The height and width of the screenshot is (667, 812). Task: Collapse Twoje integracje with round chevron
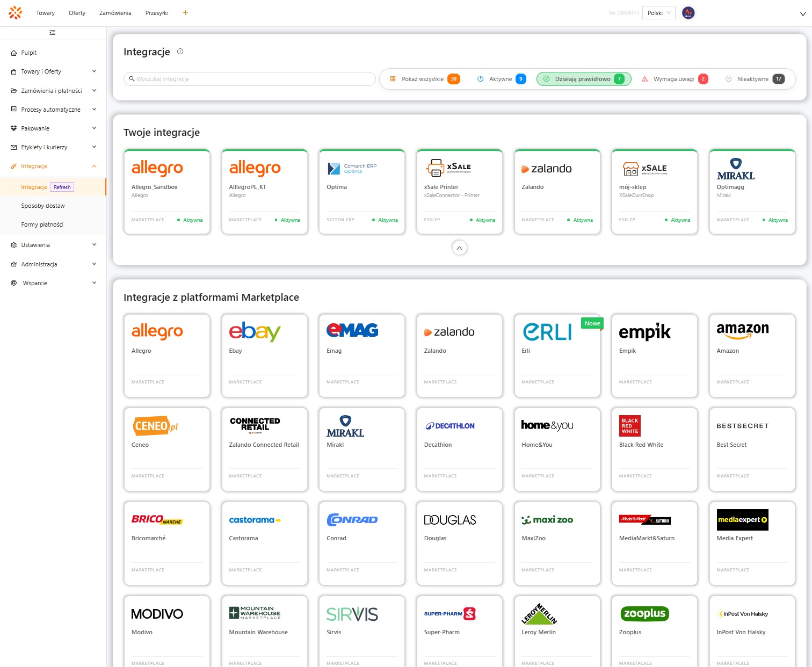[x=459, y=248]
